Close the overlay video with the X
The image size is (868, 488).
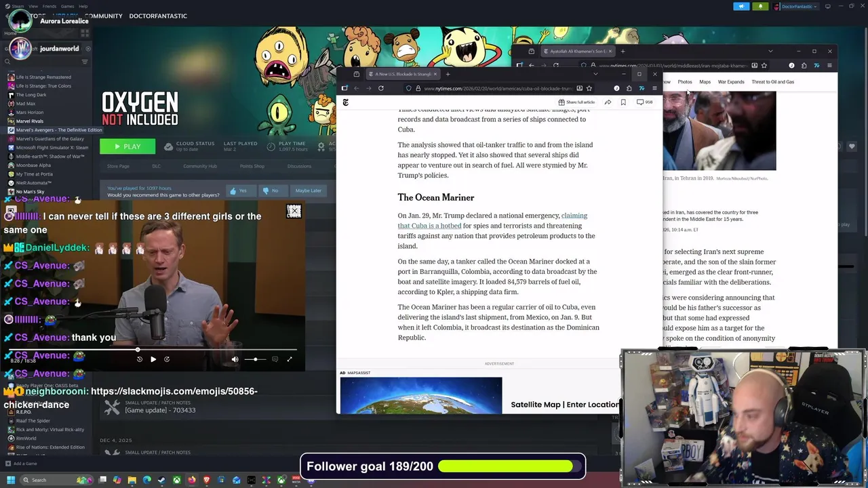click(294, 211)
